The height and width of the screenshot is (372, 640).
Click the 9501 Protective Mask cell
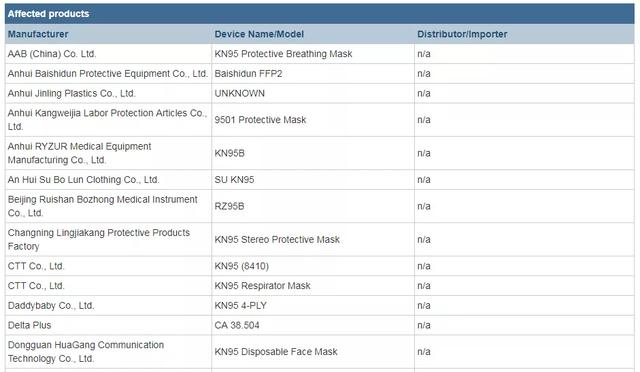[x=313, y=120]
